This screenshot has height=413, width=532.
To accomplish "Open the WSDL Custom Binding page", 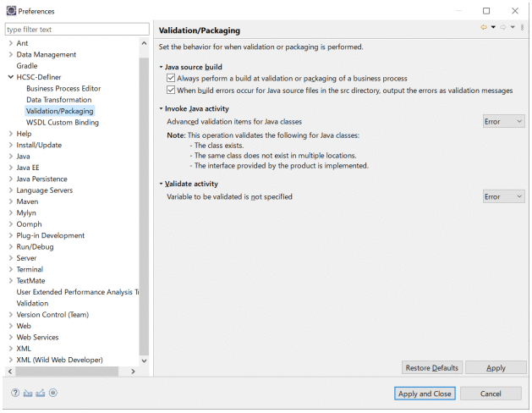I will (63, 122).
